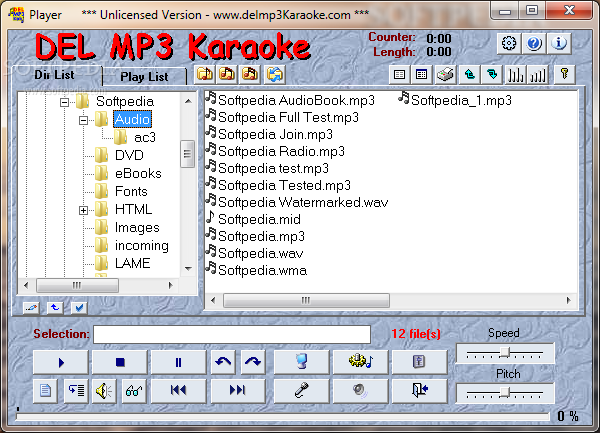The height and width of the screenshot is (433, 600).
Task: Click the Speed slider handle
Action: 505,352
